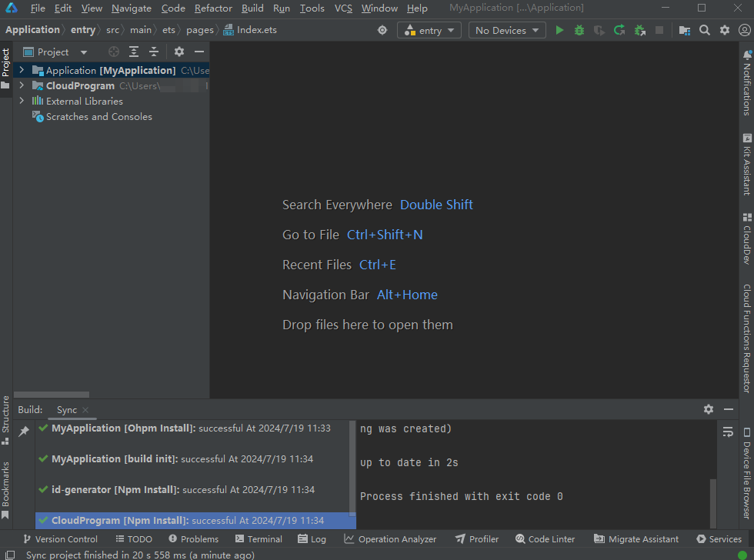Open Search Everywhere magnifier icon
Image resolution: width=754 pixels, height=560 pixels.
tap(705, 30)
